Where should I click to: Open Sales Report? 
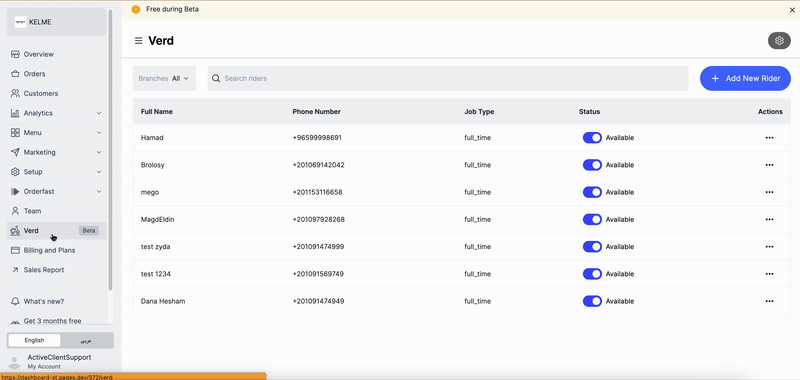(57, 270)
